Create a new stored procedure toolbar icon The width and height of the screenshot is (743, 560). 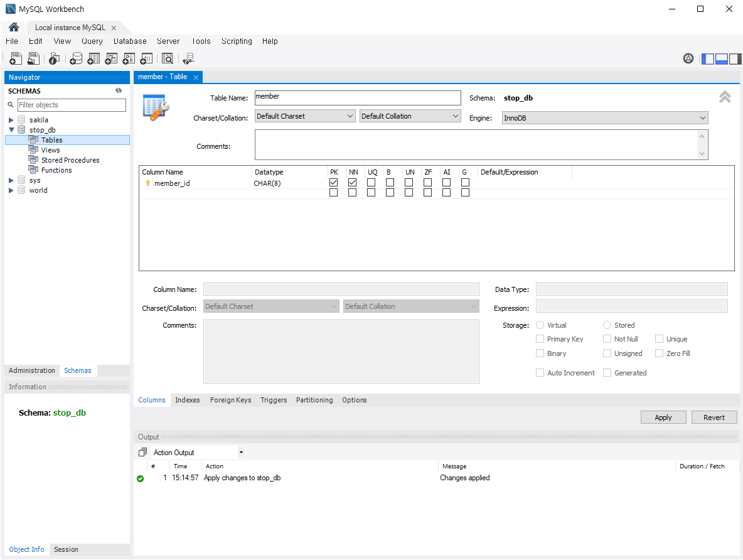[x=129, y=58]
